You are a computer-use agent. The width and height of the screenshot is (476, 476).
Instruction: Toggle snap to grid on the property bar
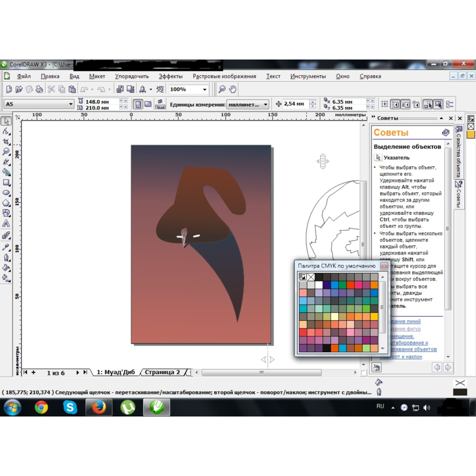[385, 104]
